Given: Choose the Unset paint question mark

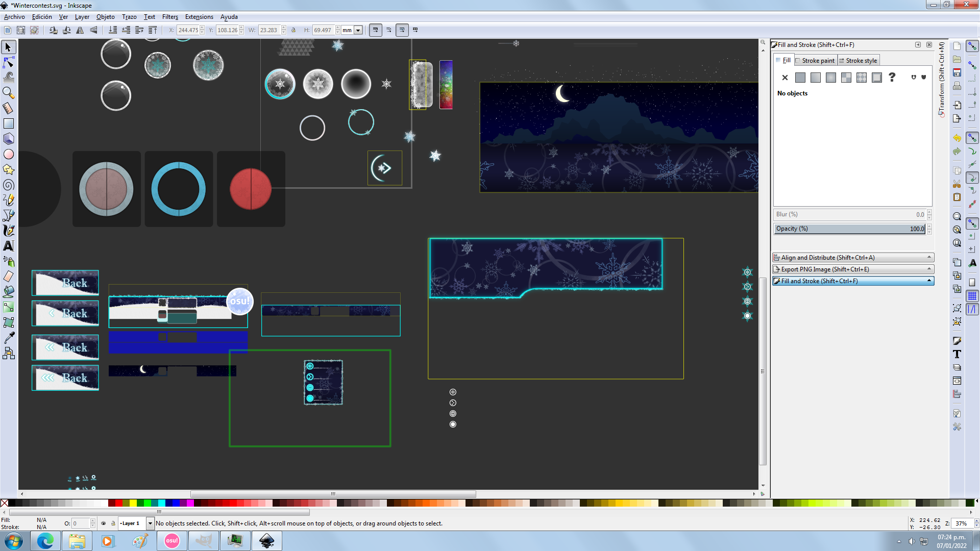Looking at the screenshot, I should (x=892, y=78).
